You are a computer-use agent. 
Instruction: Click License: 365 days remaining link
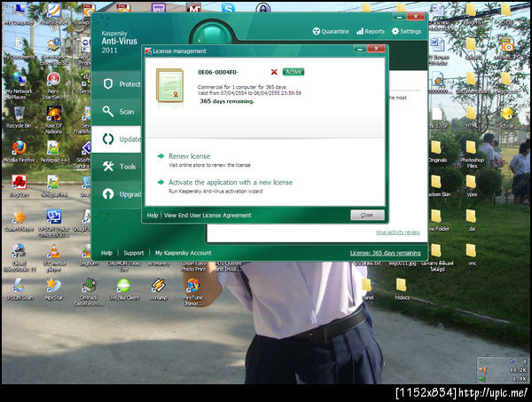click(x=385, y=253)
